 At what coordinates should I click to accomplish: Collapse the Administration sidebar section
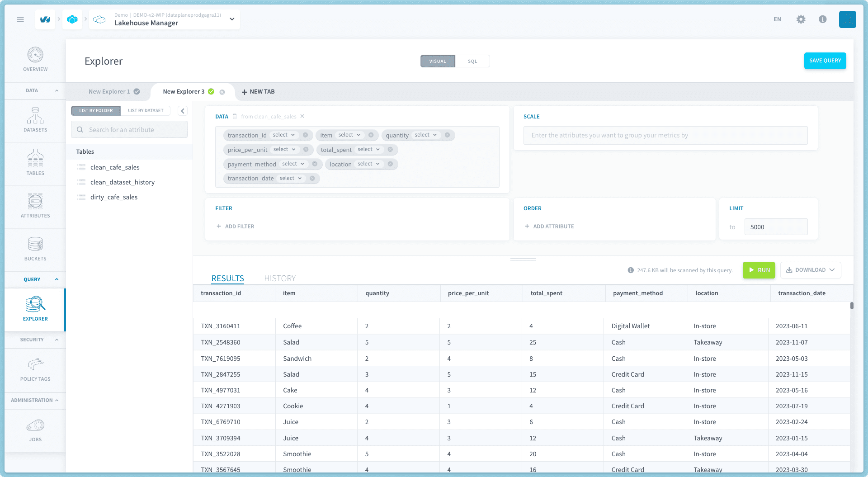click(57, 400)
